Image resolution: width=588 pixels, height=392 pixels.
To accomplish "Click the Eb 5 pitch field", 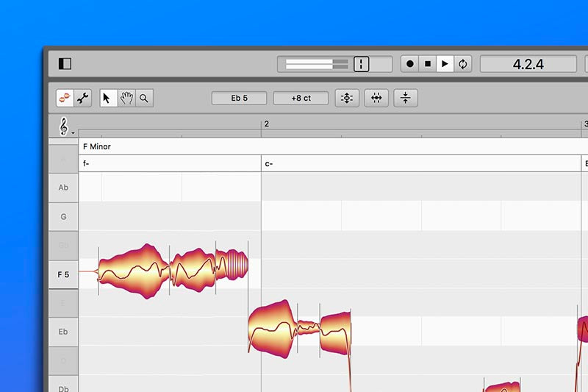I will point(240,99).
